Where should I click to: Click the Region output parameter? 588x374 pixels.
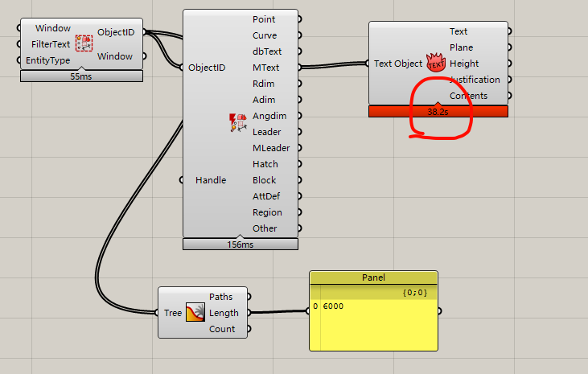tap(267, 212)
